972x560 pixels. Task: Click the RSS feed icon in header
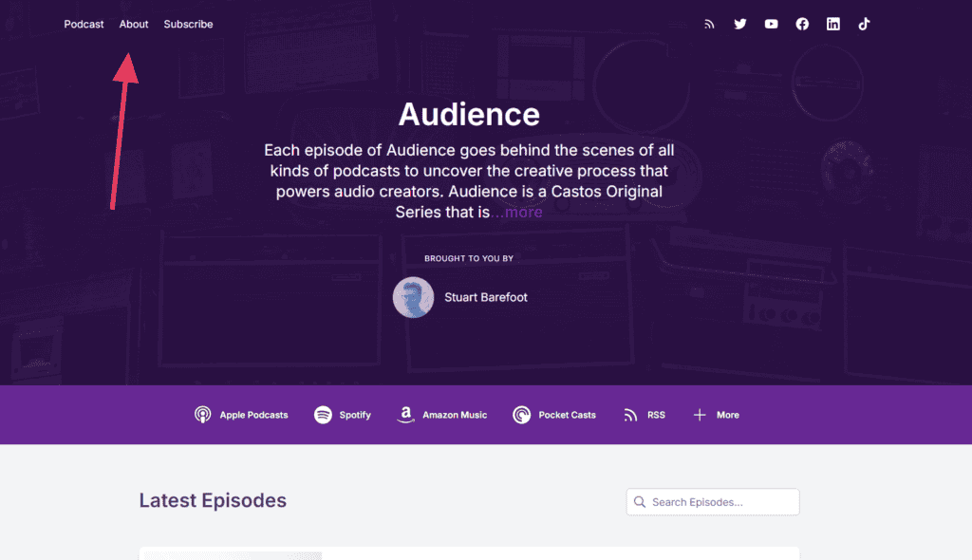(709, 25)
